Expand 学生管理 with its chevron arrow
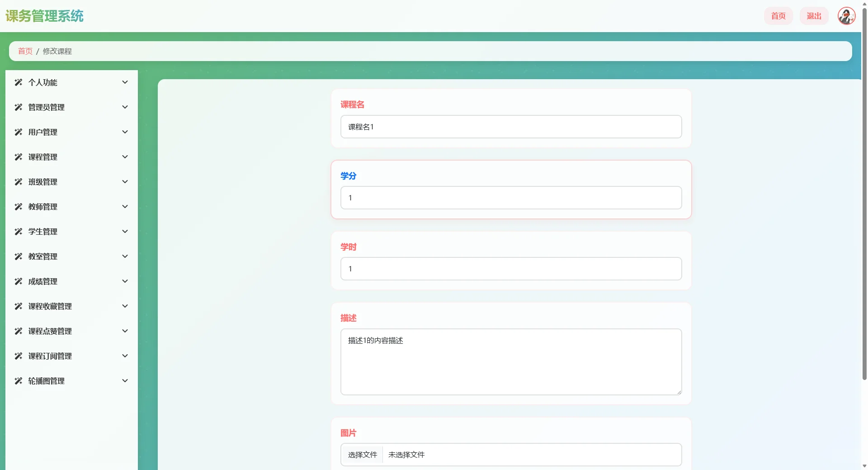868x470 pixels. pyautogui.click(x=125, y=232)
